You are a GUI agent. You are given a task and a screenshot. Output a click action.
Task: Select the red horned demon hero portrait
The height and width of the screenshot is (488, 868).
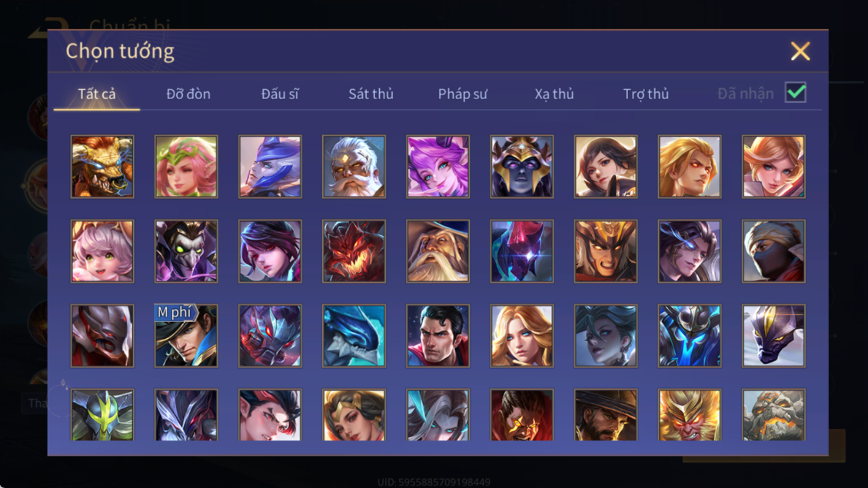tap(354, 251)
